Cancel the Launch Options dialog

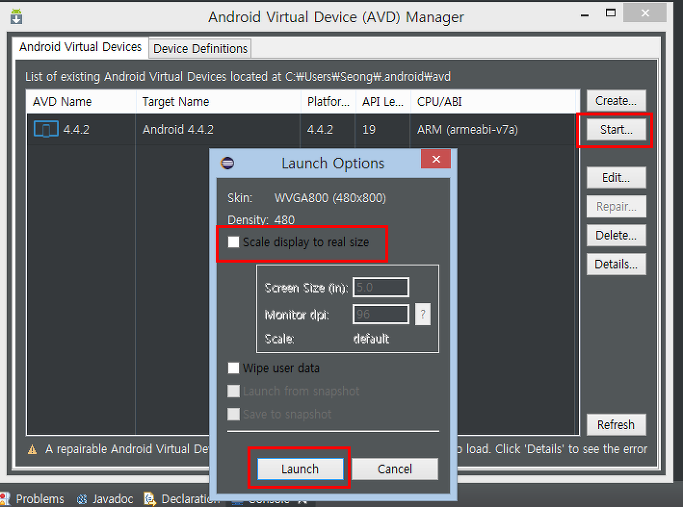pyautogui.click(x=395, y=469)
